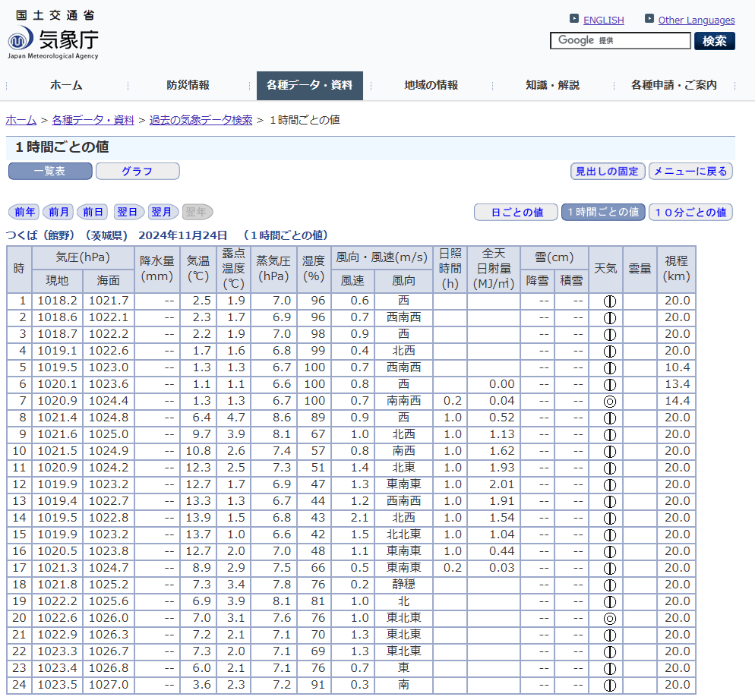Click the weather symbol in hour 24 row
Screen dimensions: 755x700
[610, 686]
